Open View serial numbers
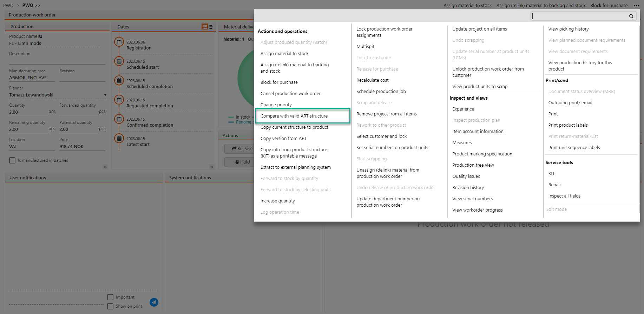The height and width of the screenshot is (314, 644). click(x=472, y=199)
